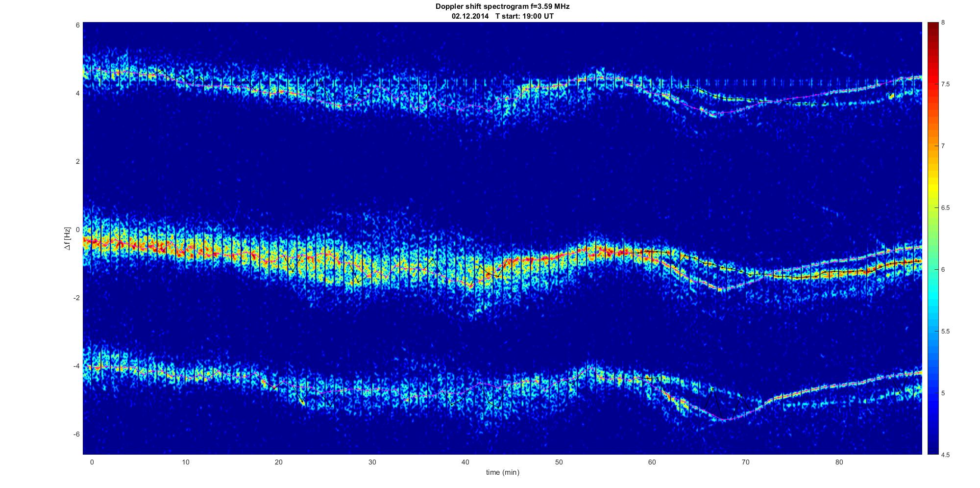Click the plot title 'Doppler shift spectrogram f=3.59 MHz'
Image resolution: width=980 pixels, height=488 pixels.
point(503,6)
